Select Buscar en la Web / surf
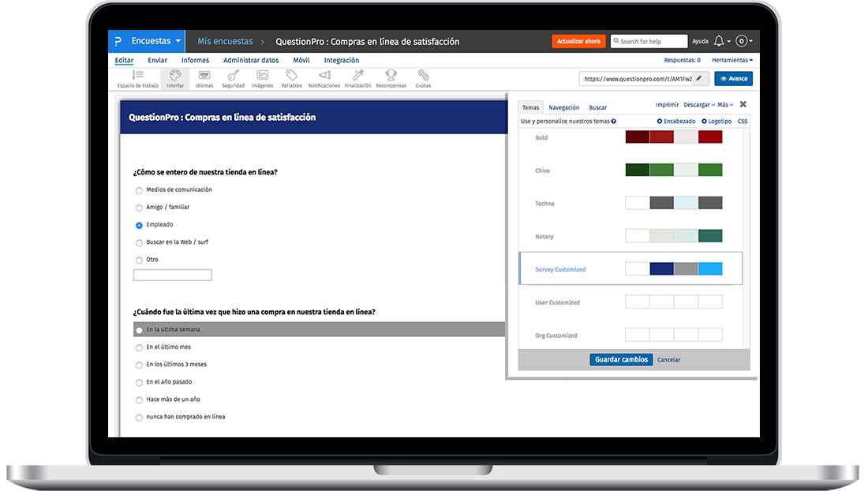This screenshot has width=868, height=491. pos(139,242)
